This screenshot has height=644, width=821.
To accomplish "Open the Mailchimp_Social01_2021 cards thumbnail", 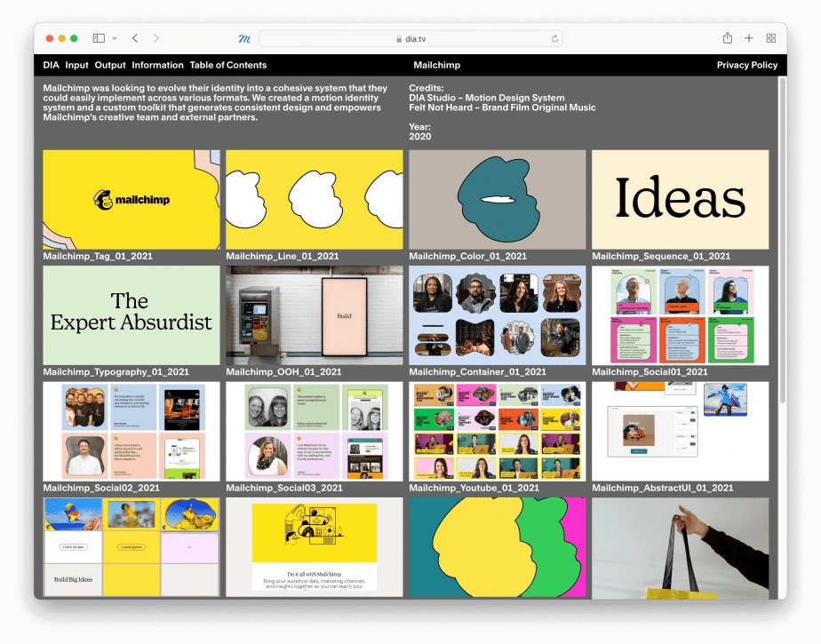I will [680, 315].
